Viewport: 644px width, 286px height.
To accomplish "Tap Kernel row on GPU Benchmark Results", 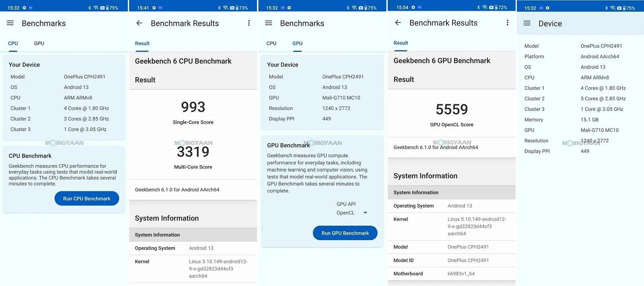I will (x=452, y=226).
